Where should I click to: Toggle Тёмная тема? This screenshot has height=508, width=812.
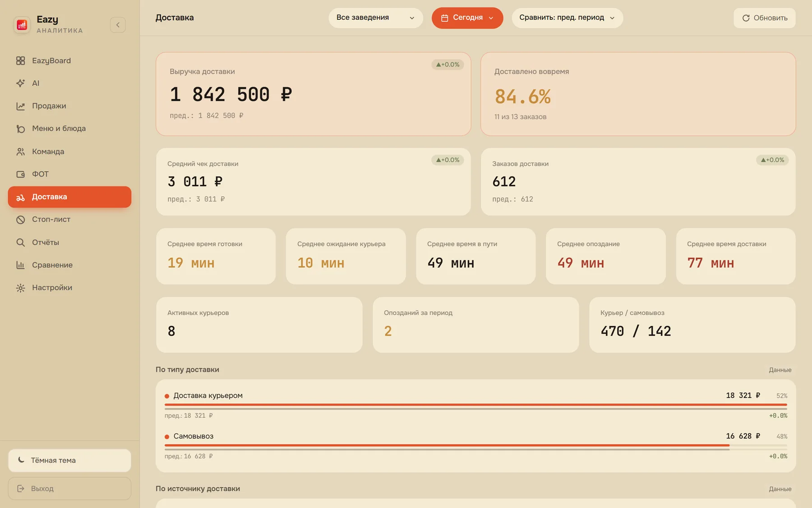69,460
